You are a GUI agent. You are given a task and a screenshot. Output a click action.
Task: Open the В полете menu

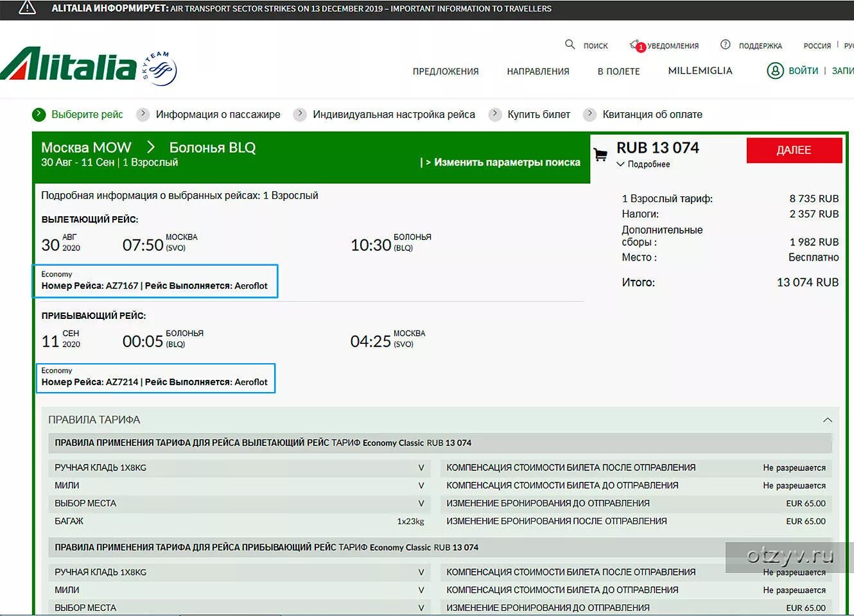(x=619, y=71)
